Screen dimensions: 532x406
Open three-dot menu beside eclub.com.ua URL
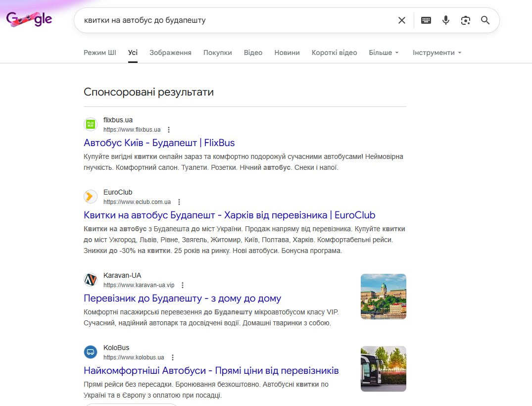click(179, 202)
